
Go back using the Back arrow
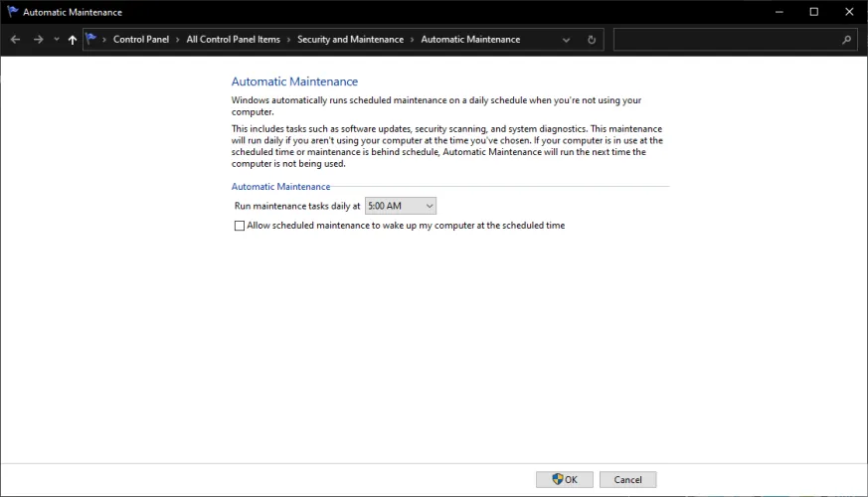(x=15, y=40)
